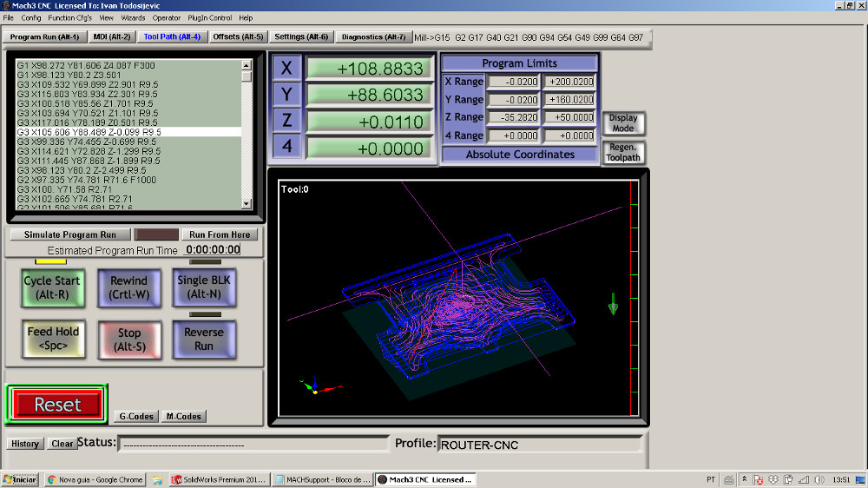868x488 pixels.
Task: Click the dark bar beside Simulate Program Run
Action: tap(156, 234)
